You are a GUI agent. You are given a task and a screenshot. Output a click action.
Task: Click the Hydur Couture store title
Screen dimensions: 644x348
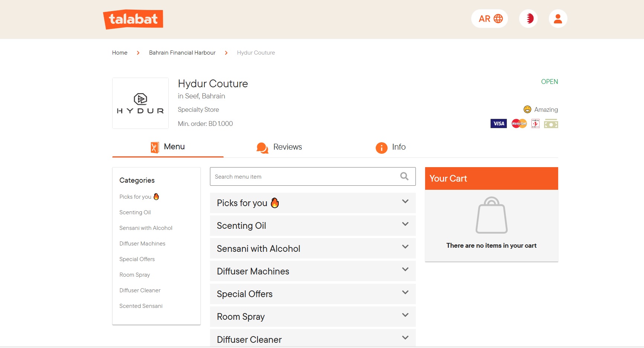click(x=213, y=84)
